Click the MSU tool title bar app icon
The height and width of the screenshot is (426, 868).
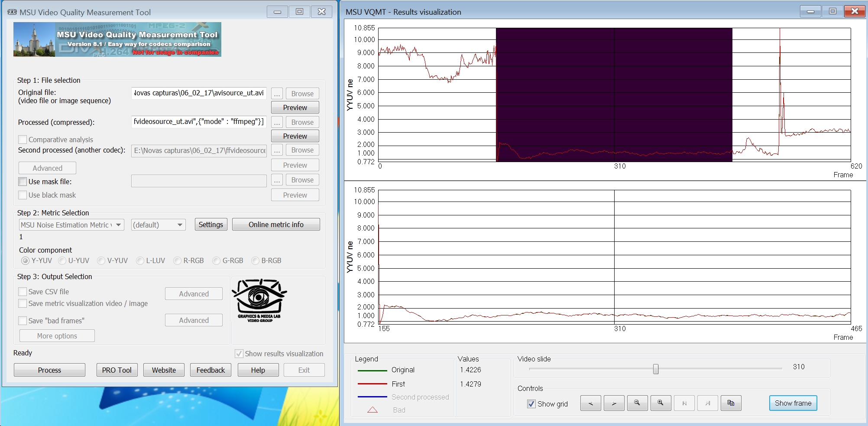(x=12, y=12)
